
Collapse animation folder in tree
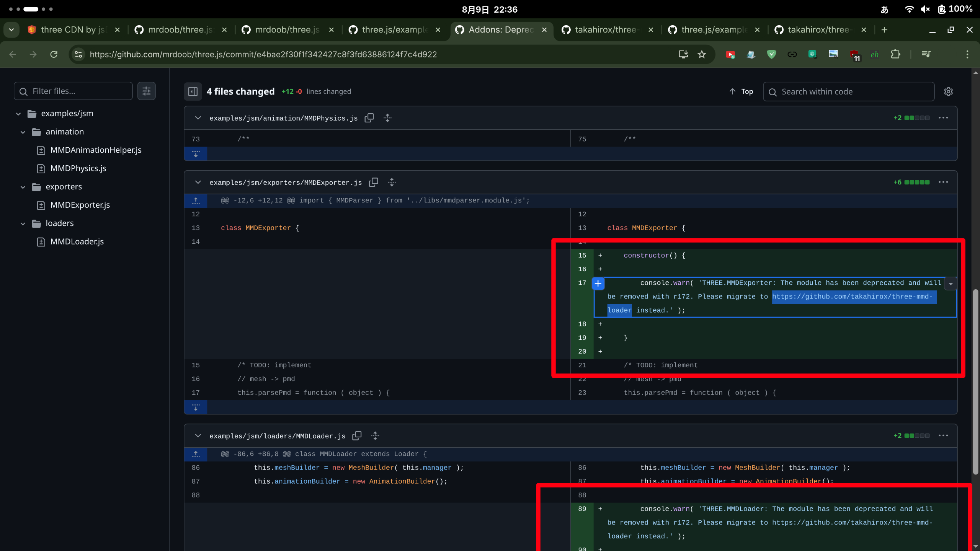point(23,132)
